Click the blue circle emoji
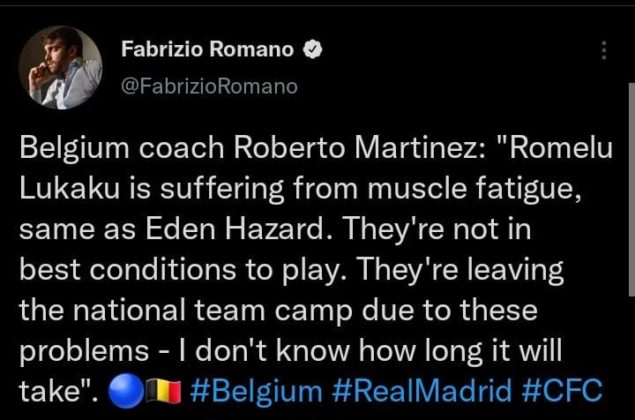This screenshot has height=420, width=635. pyautogui.click(x=126, y=390)
